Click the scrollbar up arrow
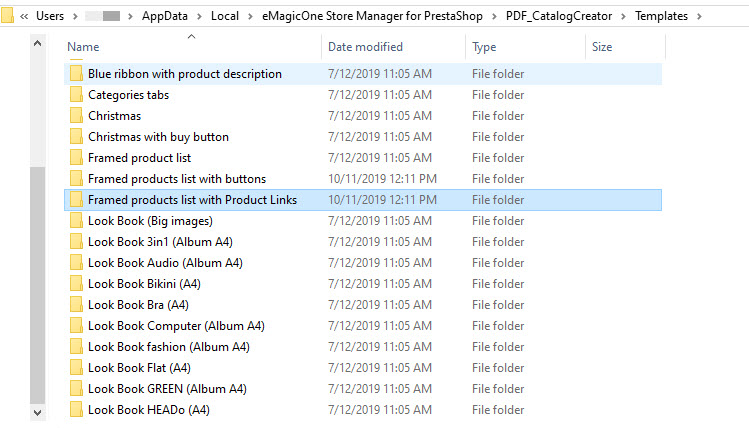The height and width of the screenshot is (428, 749). (38, 43)
